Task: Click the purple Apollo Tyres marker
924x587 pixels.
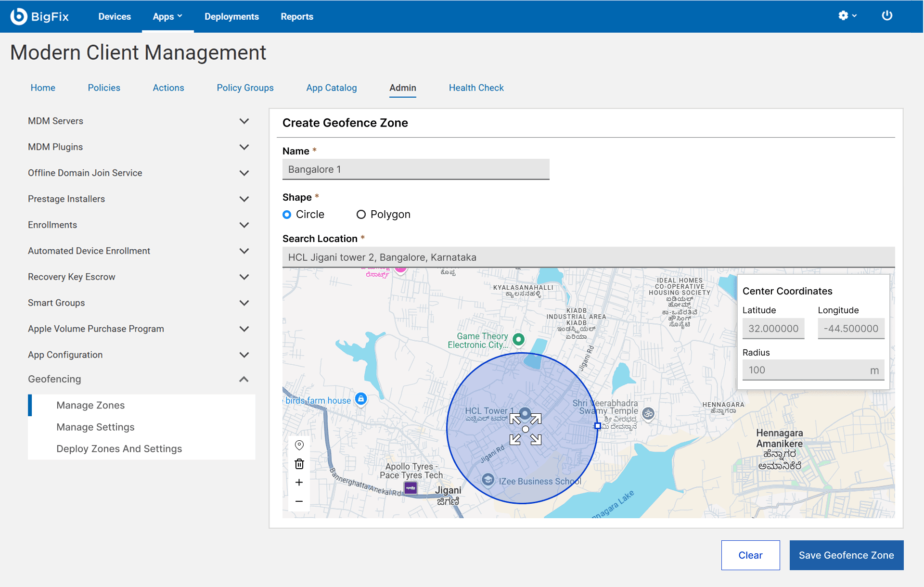Action: coord(411,488)
